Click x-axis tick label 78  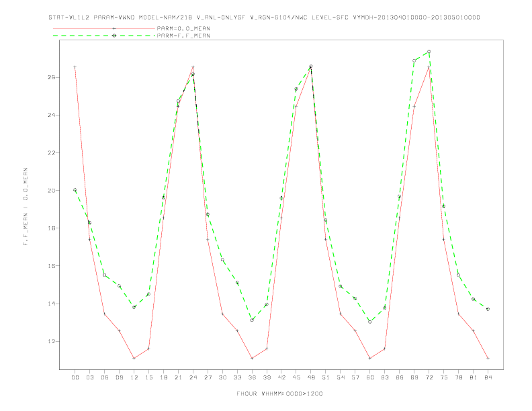[x=458, y=377]
